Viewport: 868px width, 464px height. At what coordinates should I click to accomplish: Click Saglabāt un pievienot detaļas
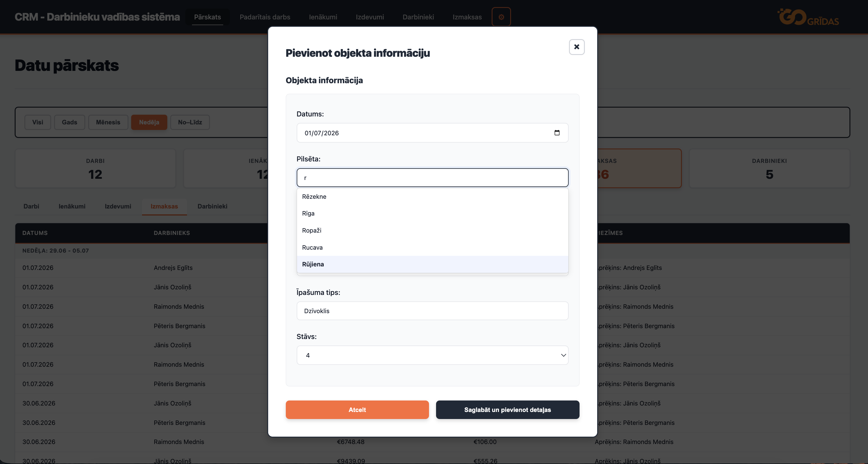[508, 410]
